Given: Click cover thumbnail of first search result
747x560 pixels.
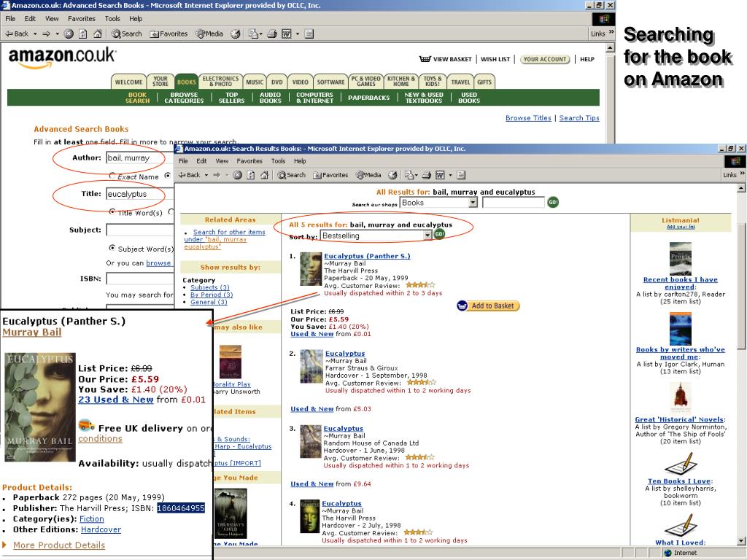Looking at the screenshot, I should click(311, 270).
